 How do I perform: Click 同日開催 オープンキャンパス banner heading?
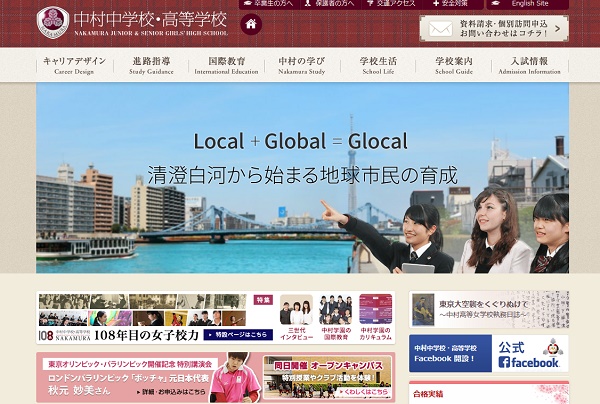328,366
